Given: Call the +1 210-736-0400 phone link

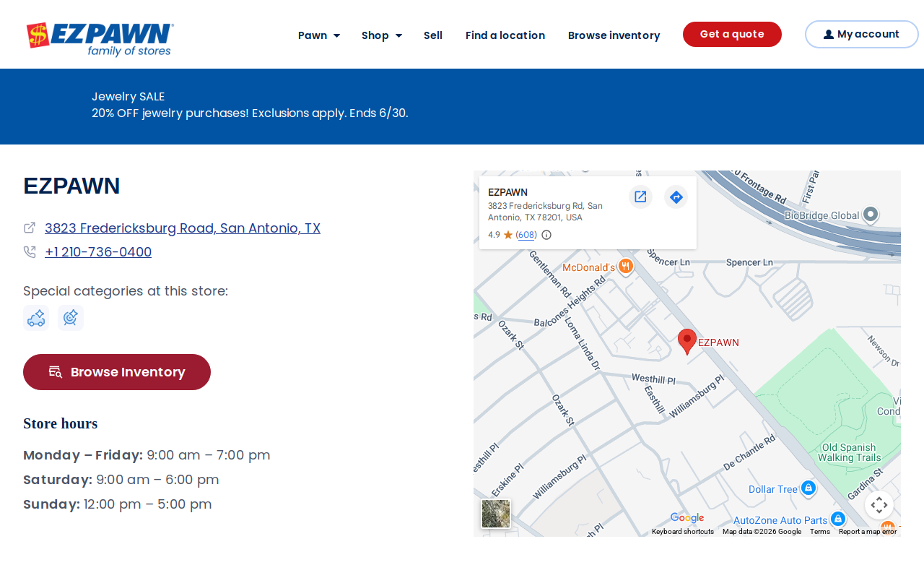Looking at the screenshot, I should click(98, 252).
